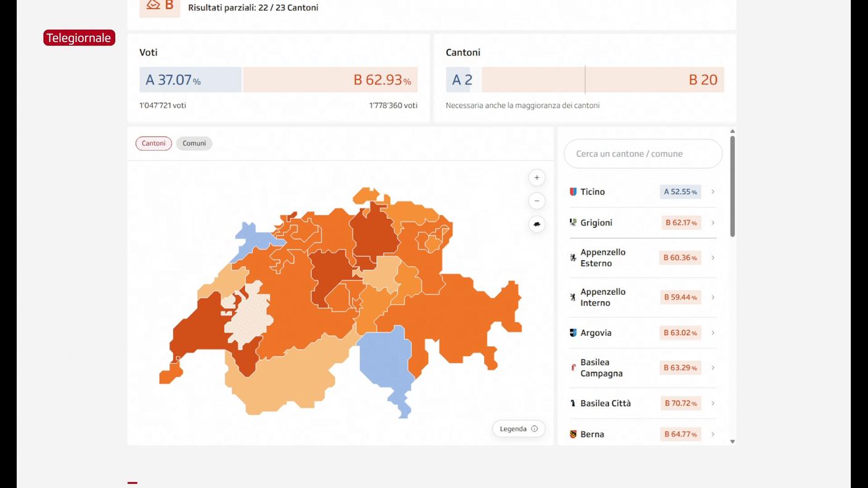Click the Grigioni canton crest icon

click(x=573, y=222)
